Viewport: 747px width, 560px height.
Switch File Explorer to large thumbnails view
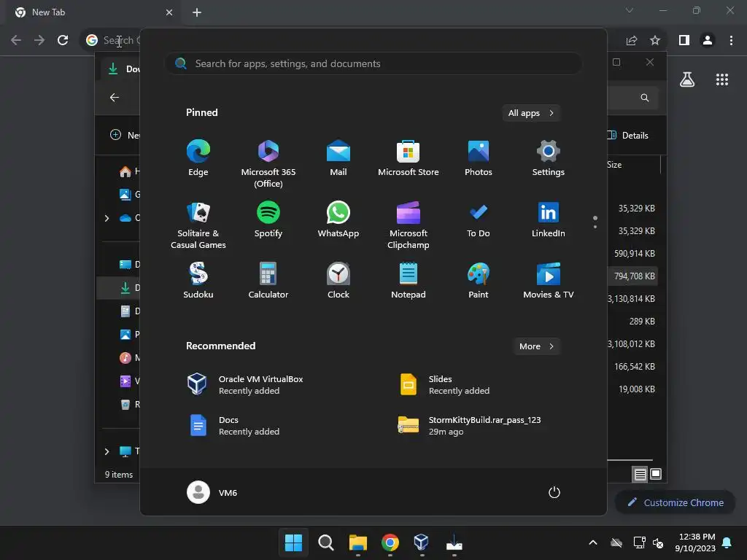point(656,474)
